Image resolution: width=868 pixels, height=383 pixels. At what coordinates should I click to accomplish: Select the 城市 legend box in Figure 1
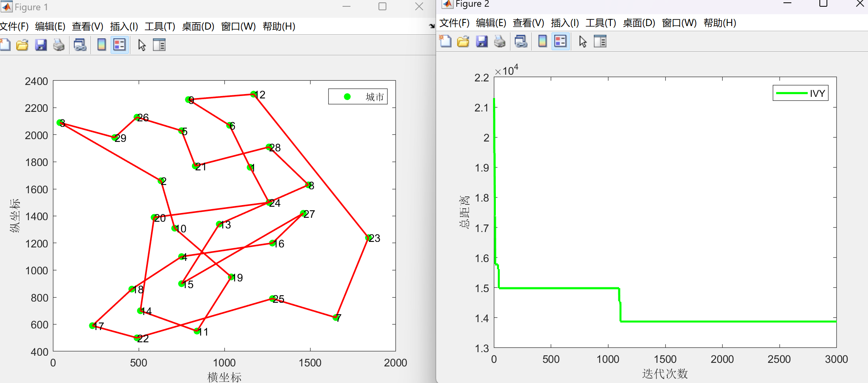pyautogui.click(x=358, y=96)
